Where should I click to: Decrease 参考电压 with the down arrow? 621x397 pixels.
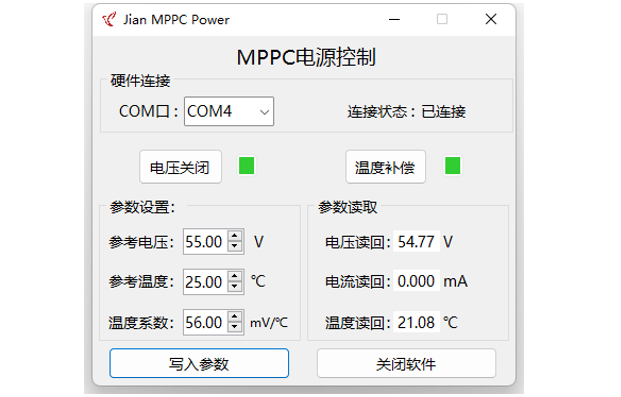[x=235, y=246]
